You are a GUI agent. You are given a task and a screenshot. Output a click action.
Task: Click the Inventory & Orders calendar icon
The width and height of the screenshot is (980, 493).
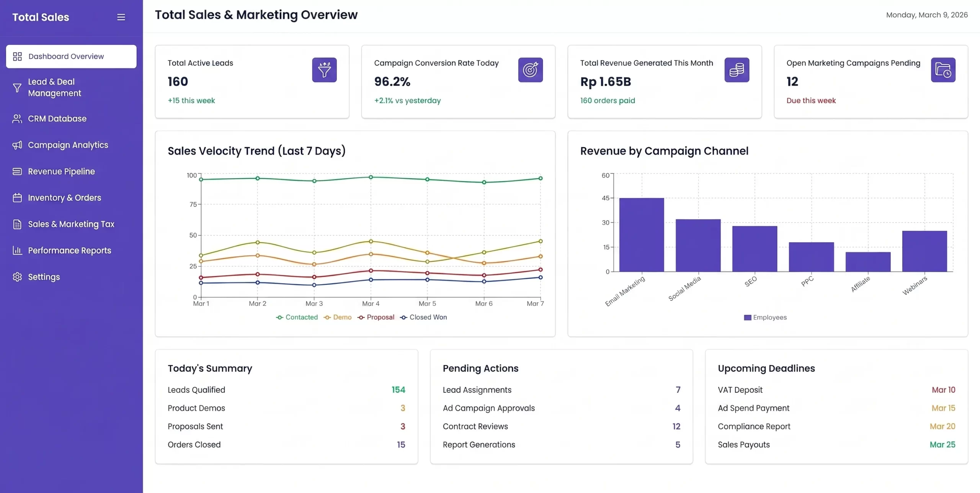(x=17, y=198)
